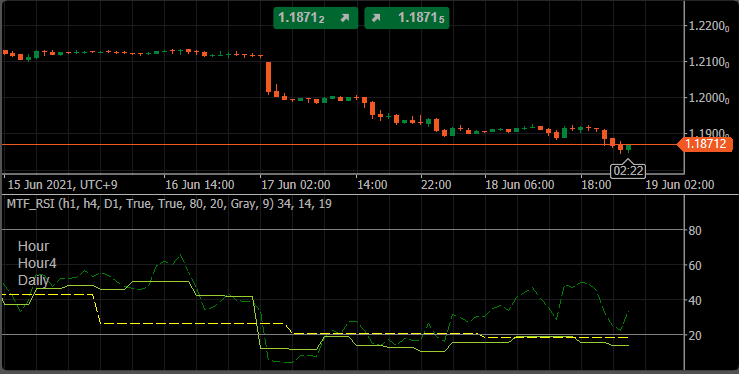Click arrow icon on sell price button
The height and width of the screenshot is (374, 739).
pyautogui.click(x=345, y=18)
